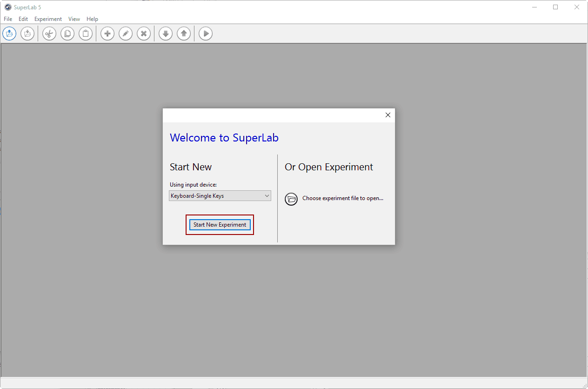Click the Start New Experiment button
The height and width of the screenshot is (389, 588).
(x=220, y=225)
